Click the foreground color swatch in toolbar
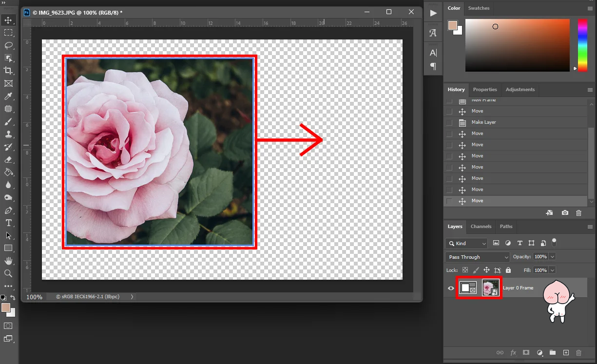 [6, 308]
